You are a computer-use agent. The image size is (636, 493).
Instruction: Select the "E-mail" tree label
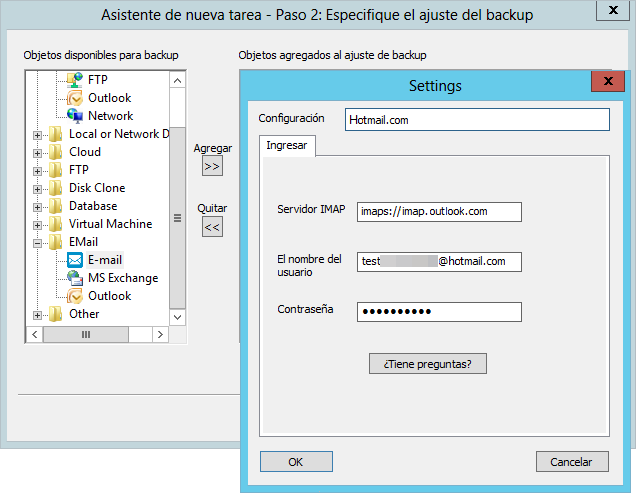[105, 260]
